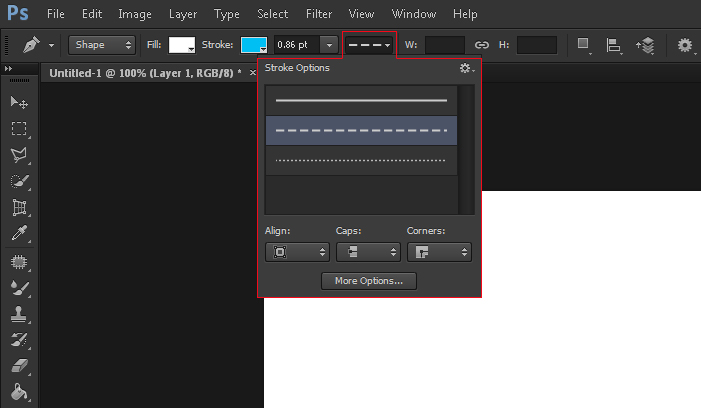Select the Patch healing tool
The width and height of the screenshot is (701, 408).
point(19,262)
